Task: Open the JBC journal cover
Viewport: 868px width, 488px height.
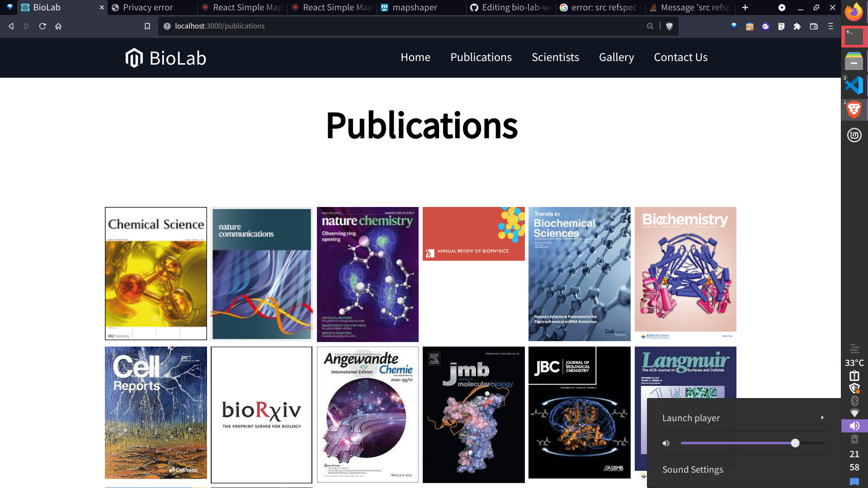Action: [580, 412]
